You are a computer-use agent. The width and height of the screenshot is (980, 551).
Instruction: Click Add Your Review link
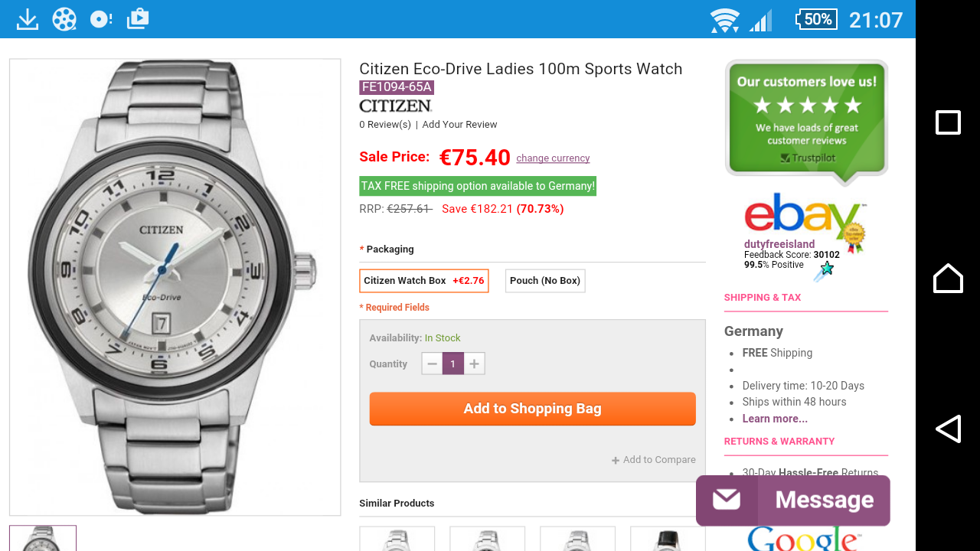click(459, 125)
